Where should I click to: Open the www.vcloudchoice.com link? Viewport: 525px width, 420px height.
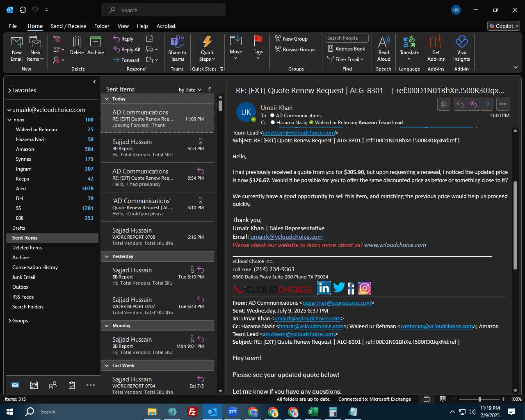[395, 245]
